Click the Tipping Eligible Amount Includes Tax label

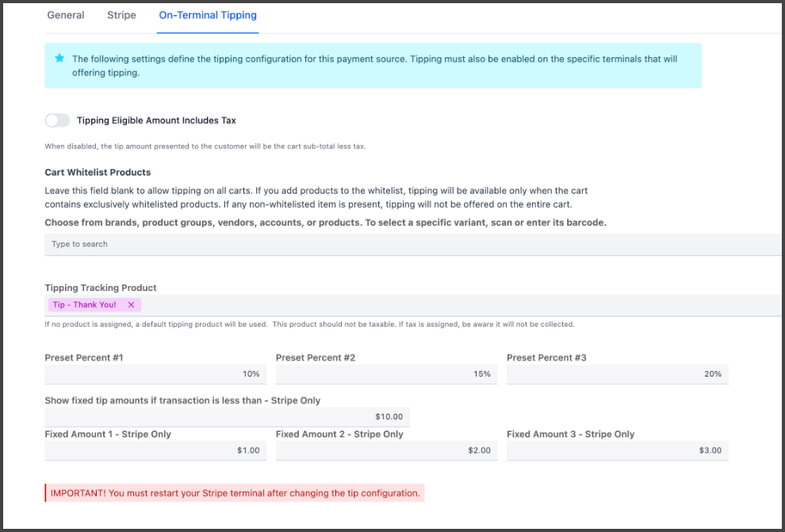[x=156, y=121]
